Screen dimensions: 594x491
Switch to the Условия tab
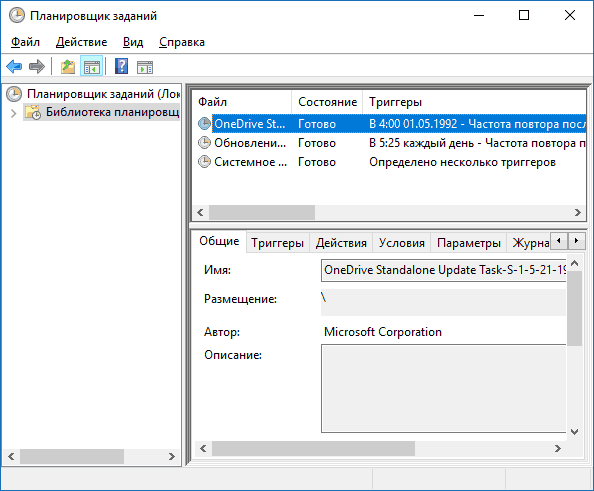point(402,243)
